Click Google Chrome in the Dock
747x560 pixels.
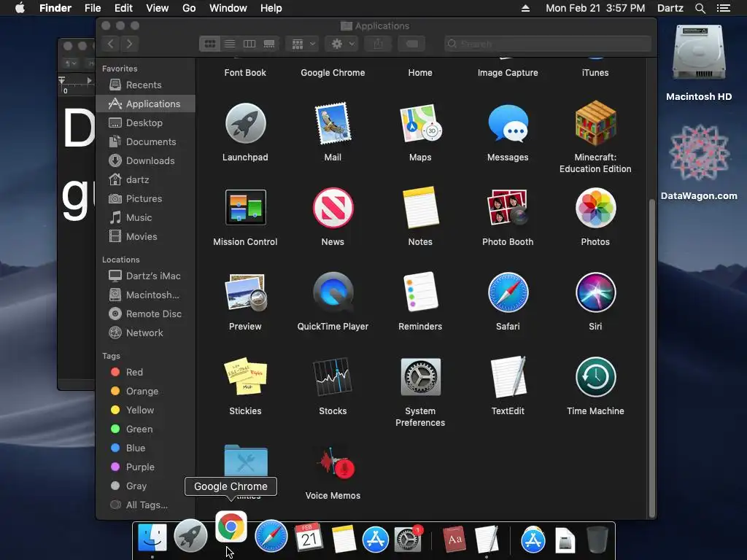point(231,526)
